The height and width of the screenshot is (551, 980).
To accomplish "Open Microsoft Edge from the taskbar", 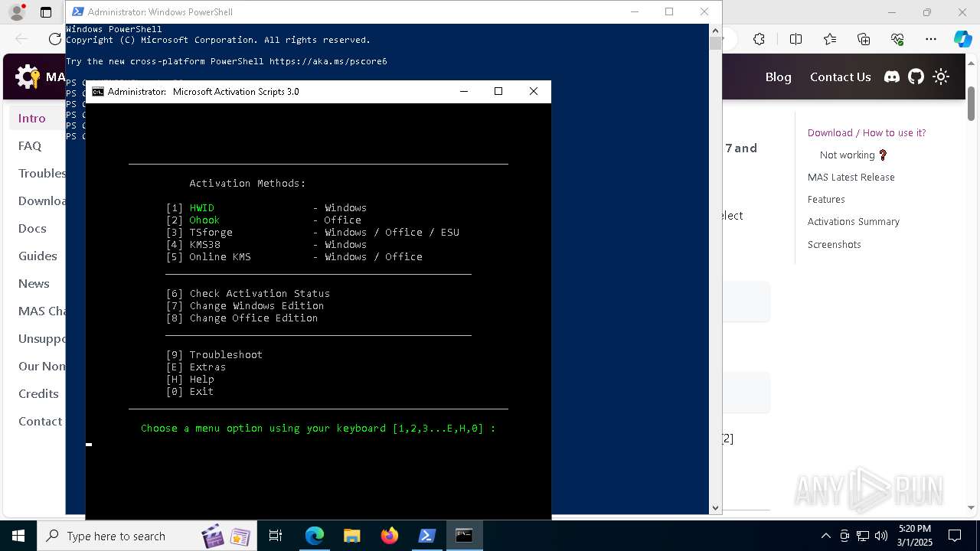I will pyautogui.click(x=315, y=536).
